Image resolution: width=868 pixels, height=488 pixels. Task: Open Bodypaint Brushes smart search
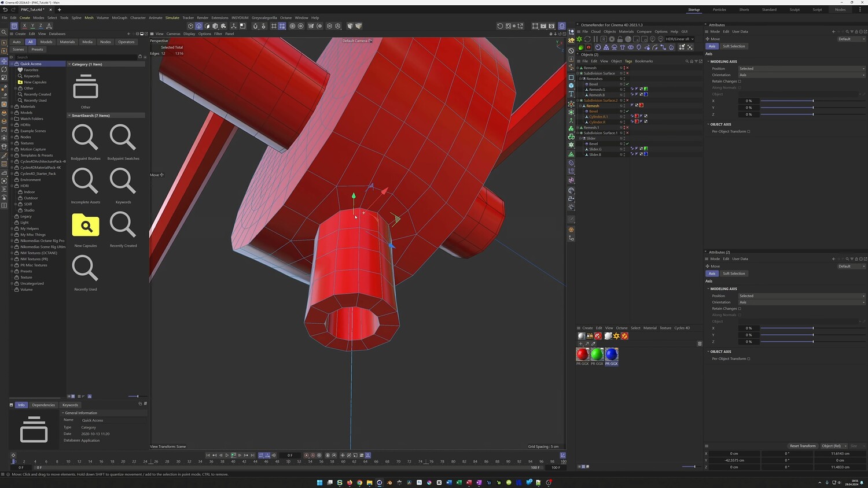pyautogui.click(x=85, y=138)
